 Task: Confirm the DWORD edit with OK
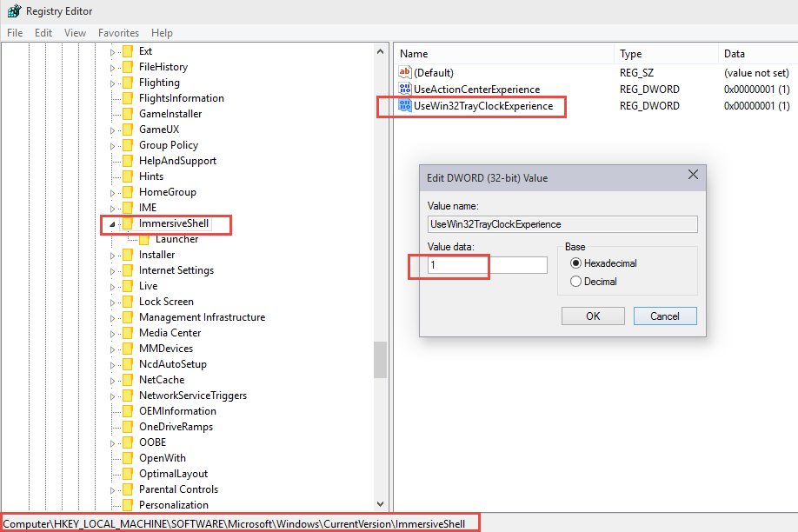[593, 316]
